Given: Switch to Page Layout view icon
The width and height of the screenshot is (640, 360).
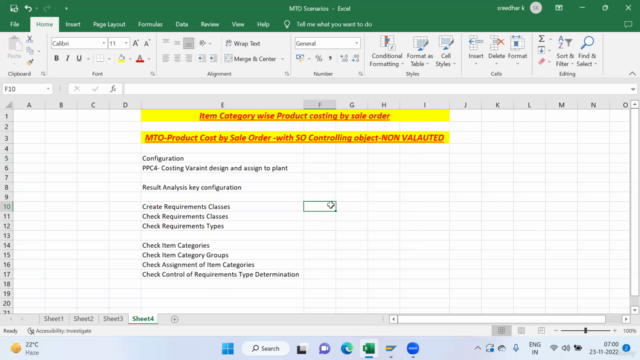Looking at the screenshot, I should click(x=521, y=331).
